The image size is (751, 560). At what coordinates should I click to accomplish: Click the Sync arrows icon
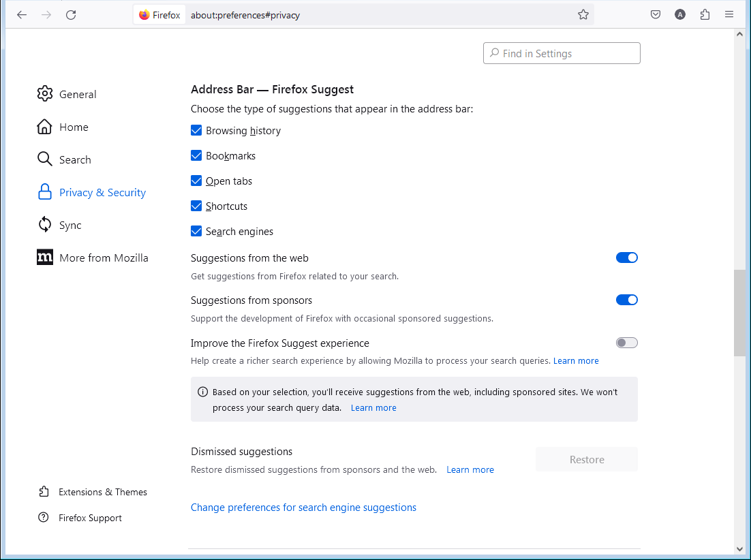pyautogui.click(x=44, y=225)
